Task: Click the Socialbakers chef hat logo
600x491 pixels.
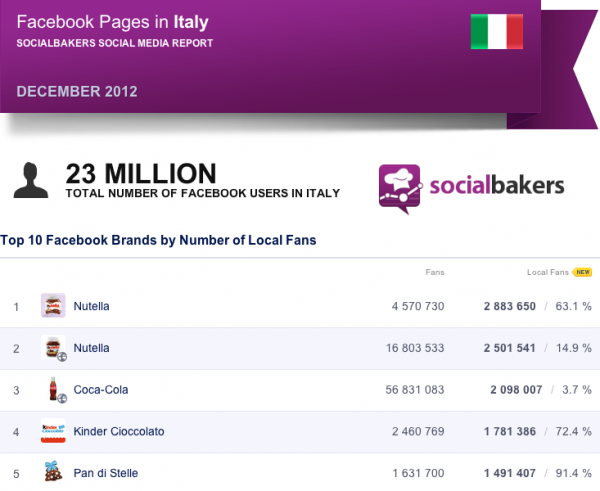Action: [x=400, y=189]
